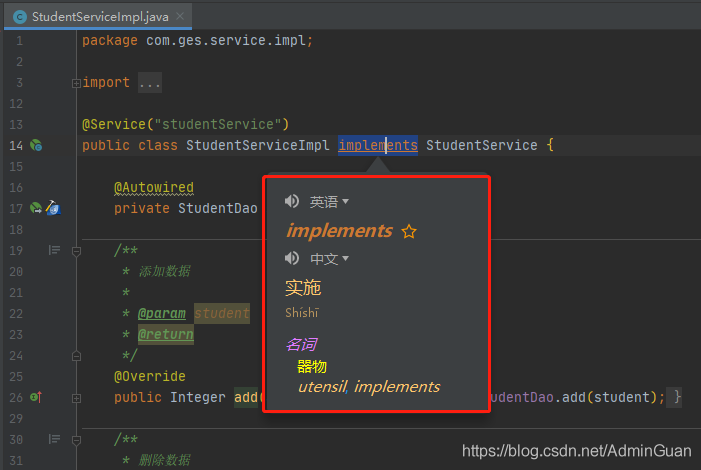Collapse the Javadoc comment at line 19
This screenshot has width=701, height=470.
[77, 251]
